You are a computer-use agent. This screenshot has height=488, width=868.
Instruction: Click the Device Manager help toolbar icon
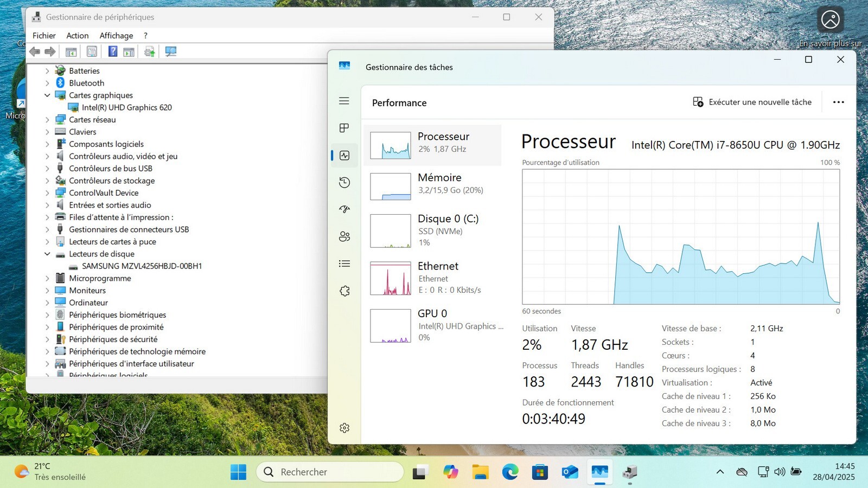(112, 52)
